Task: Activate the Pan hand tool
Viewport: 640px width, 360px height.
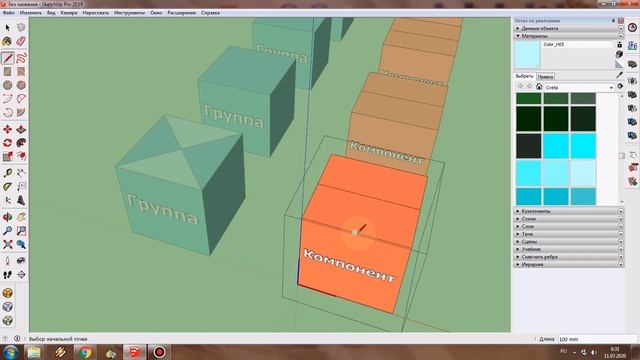Action: [x=21, y=217]
